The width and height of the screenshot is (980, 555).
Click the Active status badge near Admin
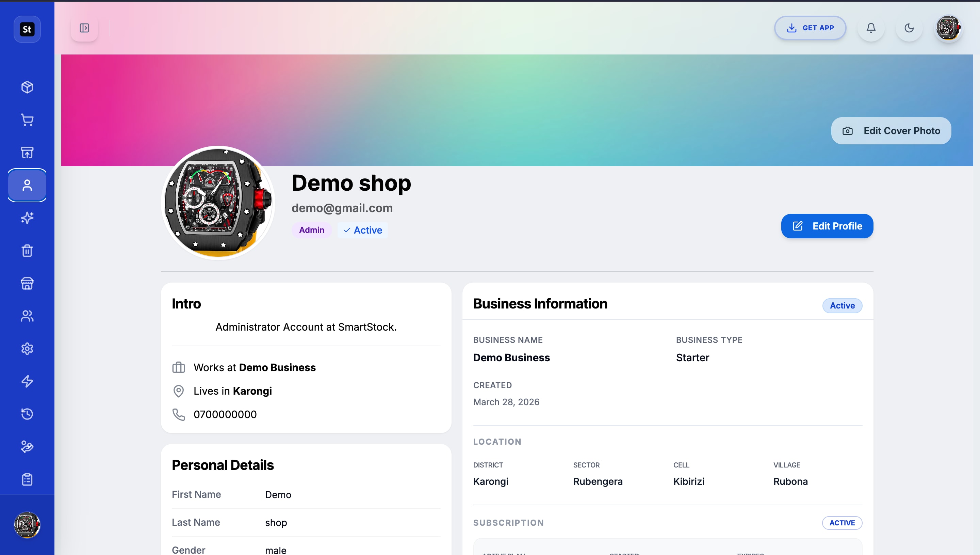pyautogui.click(x=362, y=230)
